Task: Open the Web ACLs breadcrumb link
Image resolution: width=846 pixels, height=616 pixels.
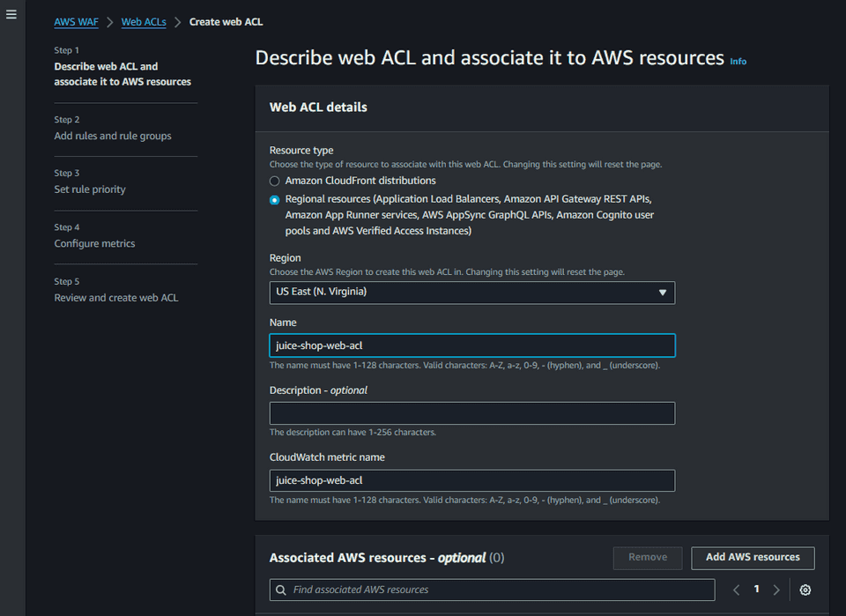Action: coord(144,21)
